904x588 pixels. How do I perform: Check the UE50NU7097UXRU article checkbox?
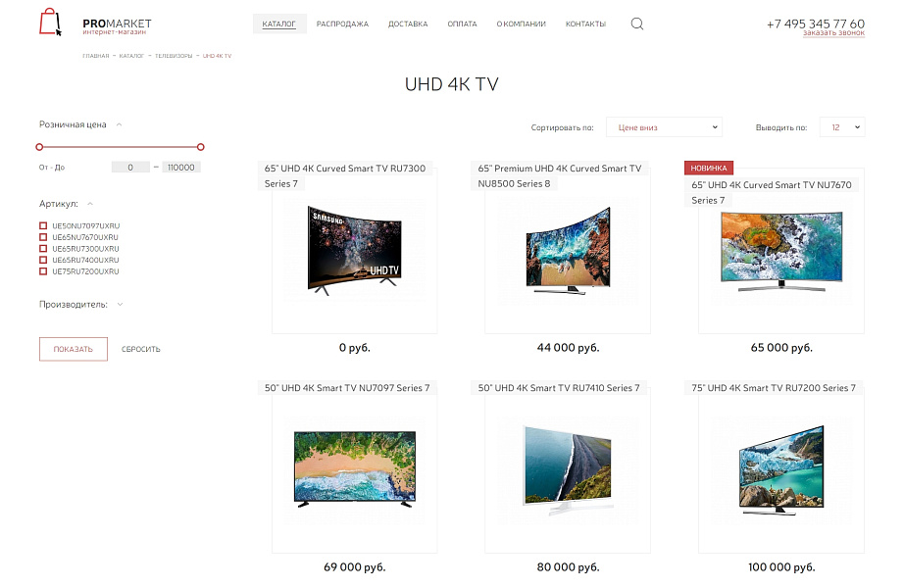[43, 226]
